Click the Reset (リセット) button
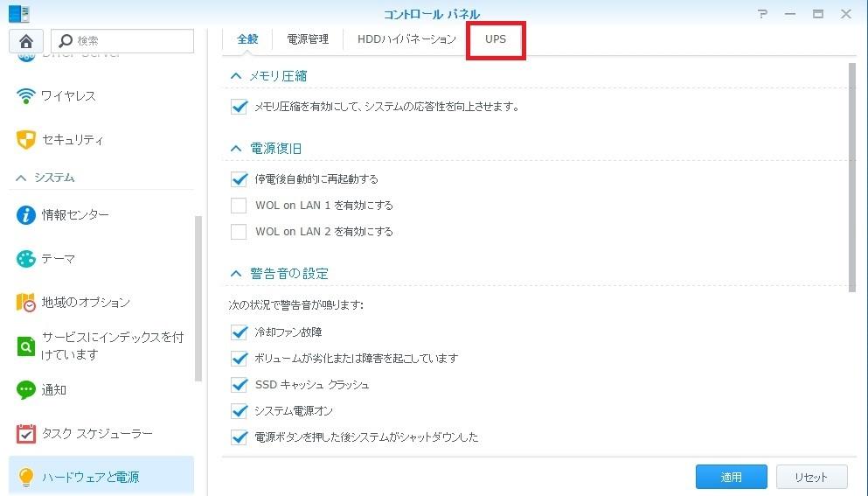Viewport: 868px width, 496px height. 811,477
